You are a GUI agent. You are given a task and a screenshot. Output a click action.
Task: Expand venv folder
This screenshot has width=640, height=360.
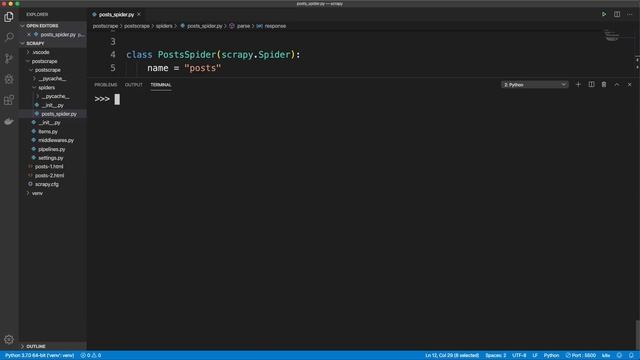coord(37,193)
